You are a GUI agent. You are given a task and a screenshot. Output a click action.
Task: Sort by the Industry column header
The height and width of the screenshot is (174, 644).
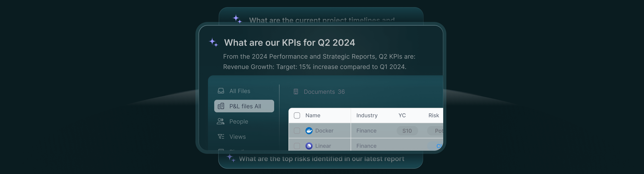click(x=367, y=115)
